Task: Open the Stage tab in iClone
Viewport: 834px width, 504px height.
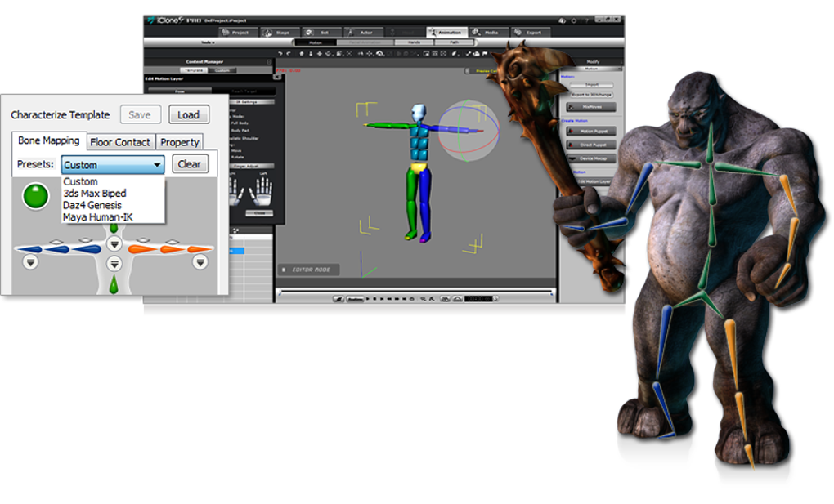Action: pos(280,33)
